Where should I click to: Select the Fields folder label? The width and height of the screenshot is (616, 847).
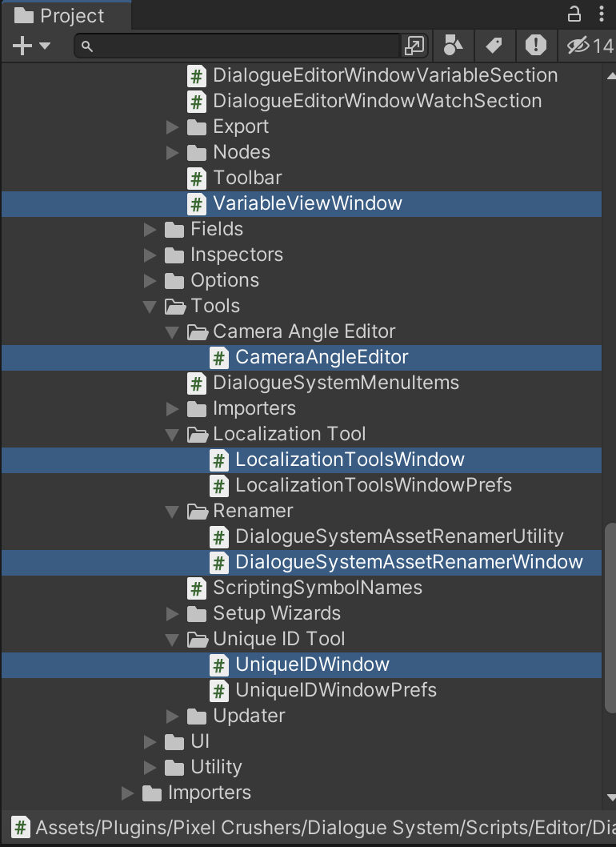pos(217,229)
